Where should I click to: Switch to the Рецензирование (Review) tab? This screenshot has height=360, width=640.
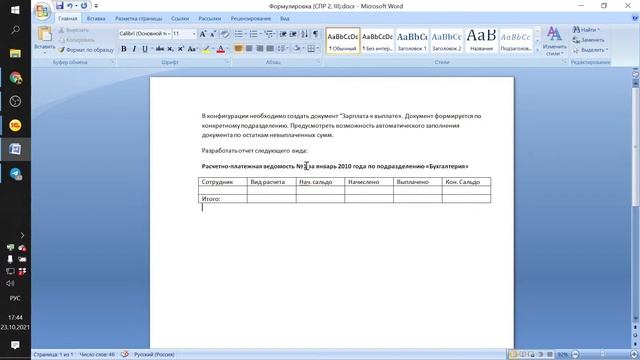coord(251,18)
